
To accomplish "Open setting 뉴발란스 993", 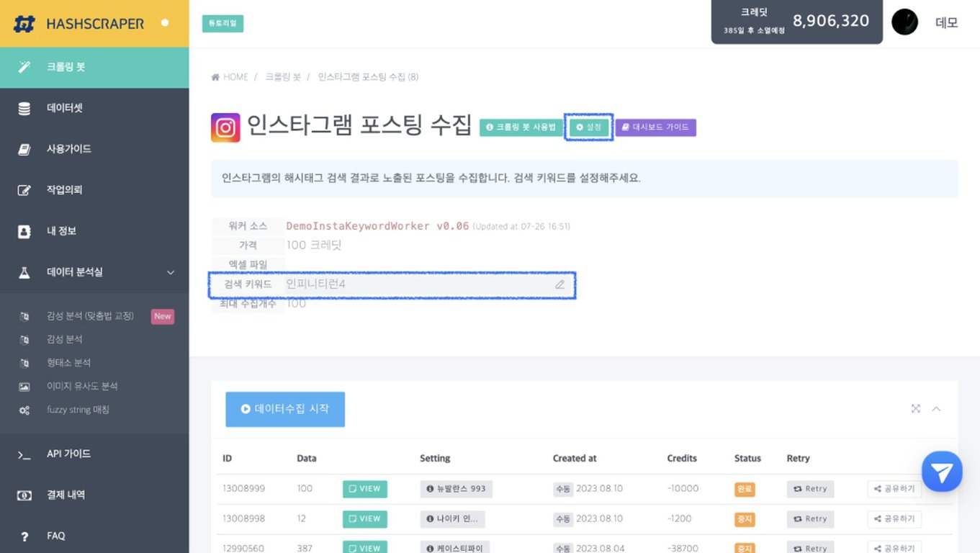I will point(456,489).
